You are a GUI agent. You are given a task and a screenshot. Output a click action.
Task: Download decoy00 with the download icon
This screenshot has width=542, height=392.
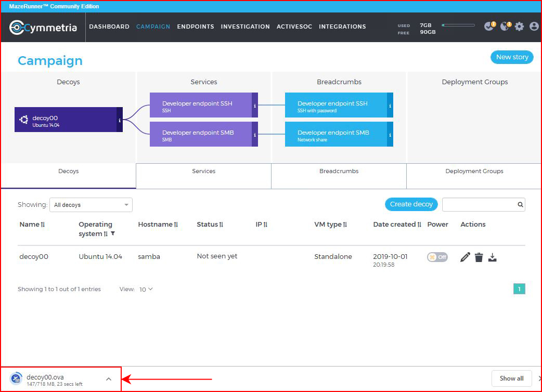coord(492,257)
